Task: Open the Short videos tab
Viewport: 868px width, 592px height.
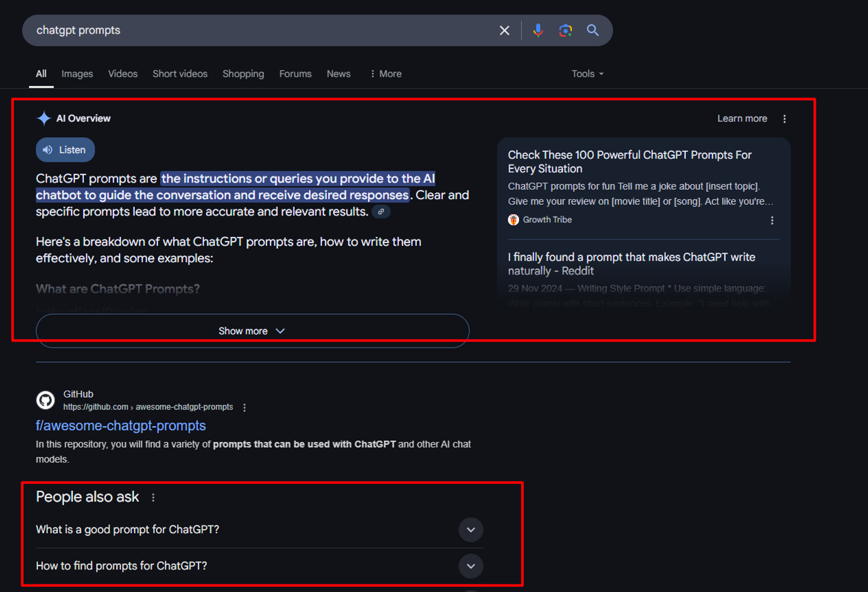Action: tap(180, 74)
